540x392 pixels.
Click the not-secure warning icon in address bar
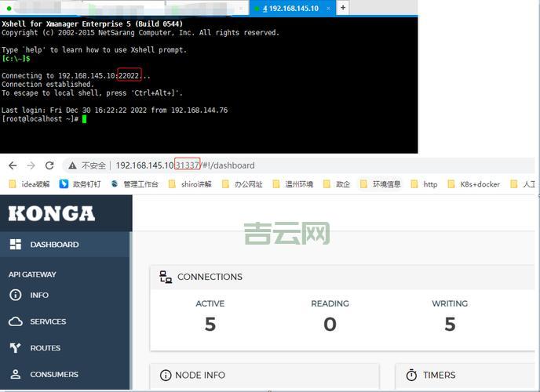tap(72, 165)
